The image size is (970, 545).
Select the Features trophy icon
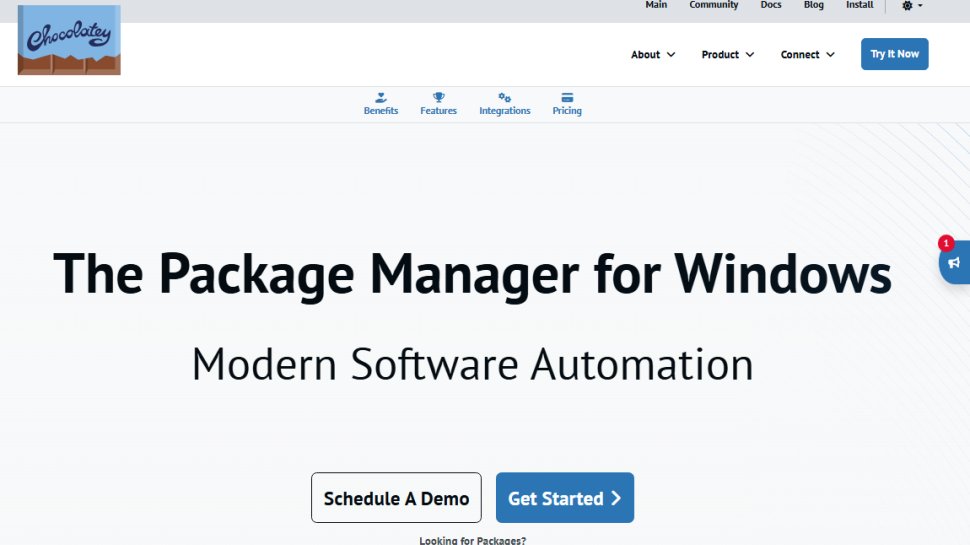439,98
